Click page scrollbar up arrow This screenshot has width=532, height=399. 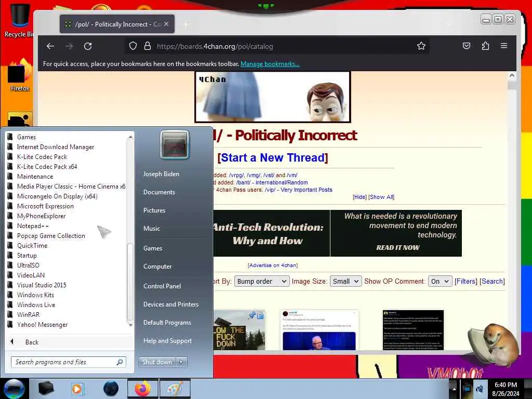(x=512, y=76)
